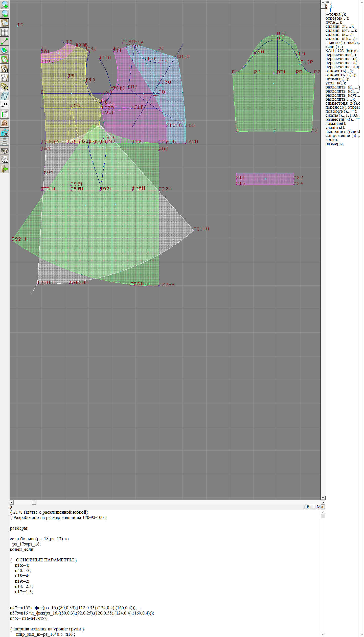This screenshot has width=364, height=637.
Task: Insert the 'отрезок( , );' command from list
Action: pyautogui.click(x=337, y=18)
